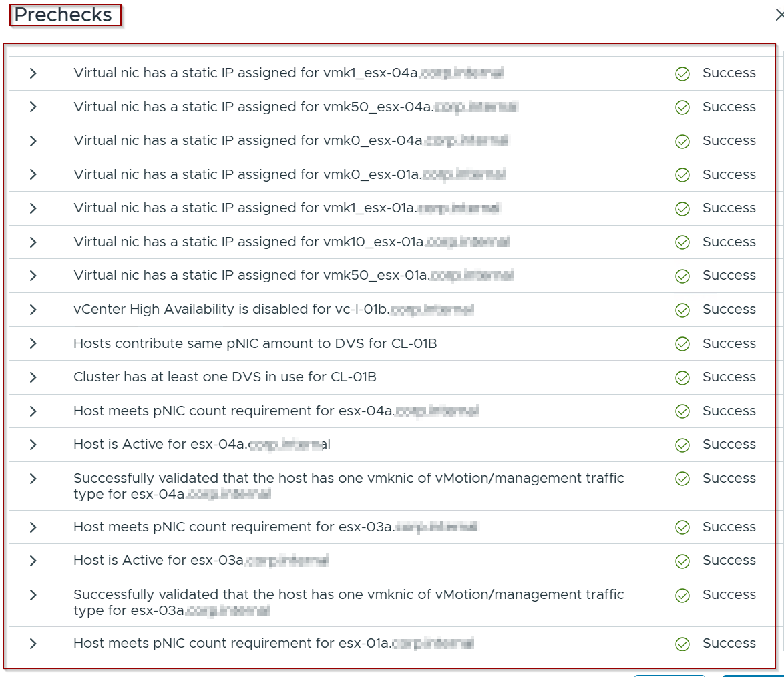
Task: Close the Prechecks dialog
Action: coord(779,15)
